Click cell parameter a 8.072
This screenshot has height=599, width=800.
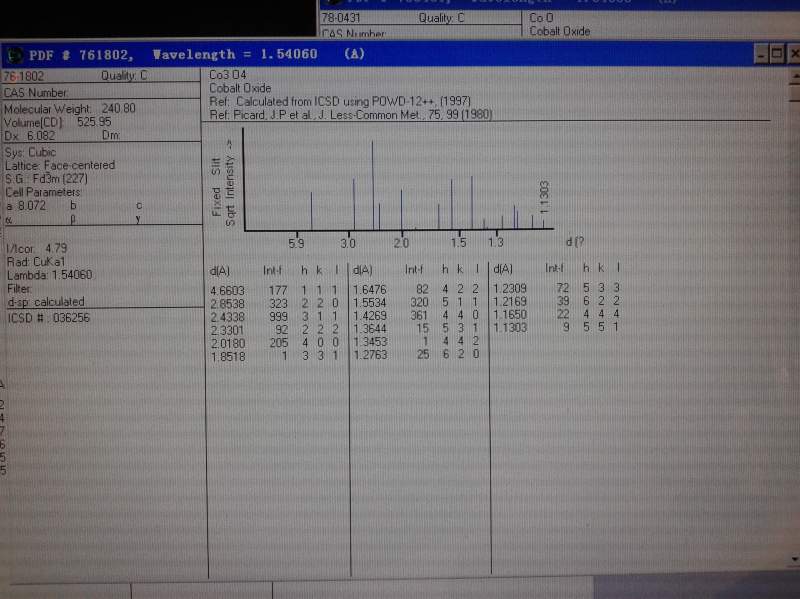[x=27, y=206]
